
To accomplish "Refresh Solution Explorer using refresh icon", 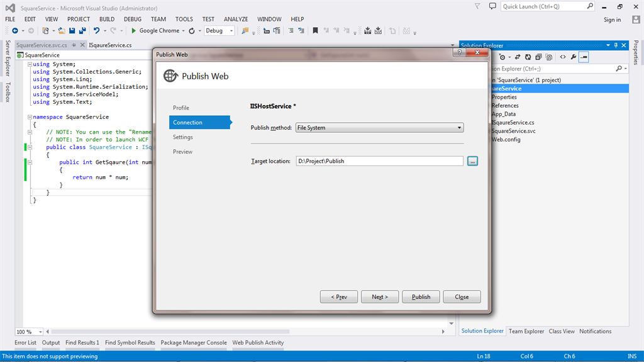I will [528, 57].
